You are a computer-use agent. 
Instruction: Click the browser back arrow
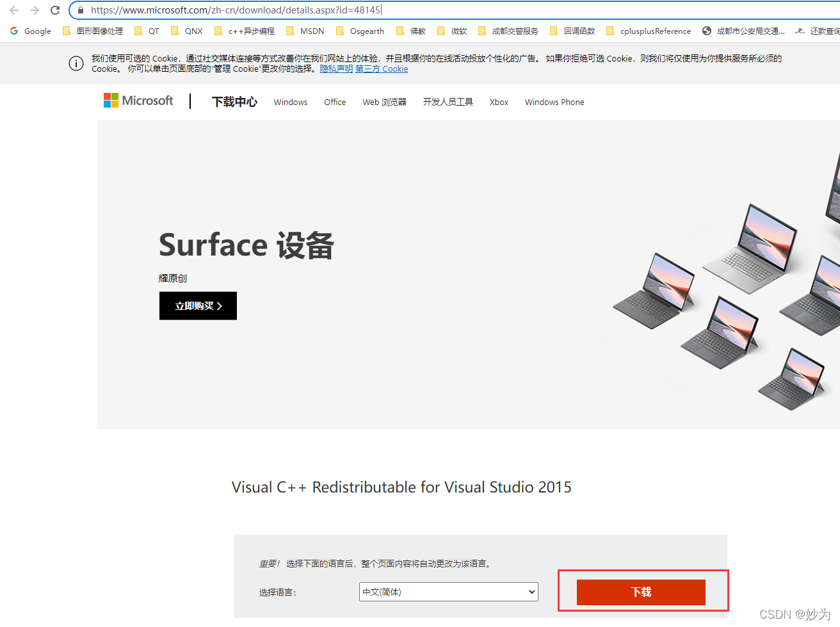pos(14,10)
